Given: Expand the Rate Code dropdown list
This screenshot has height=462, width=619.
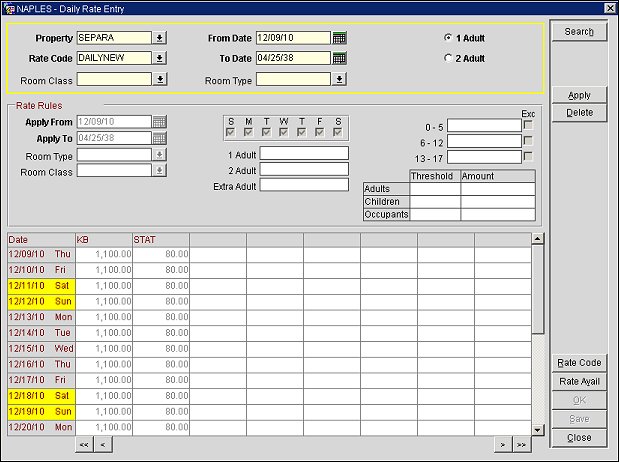Looking at the screenshot, I should tap(160, 58).
